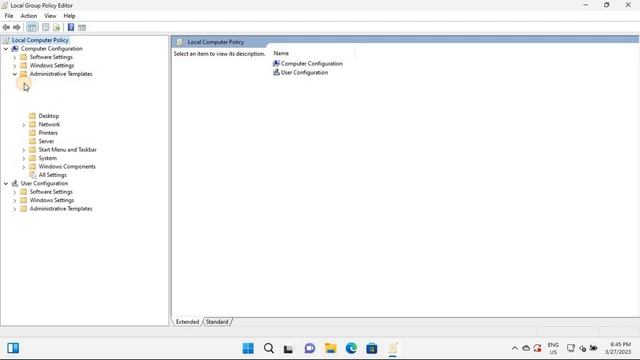Open the Windows Start button
640x360 pixels.
248,348
